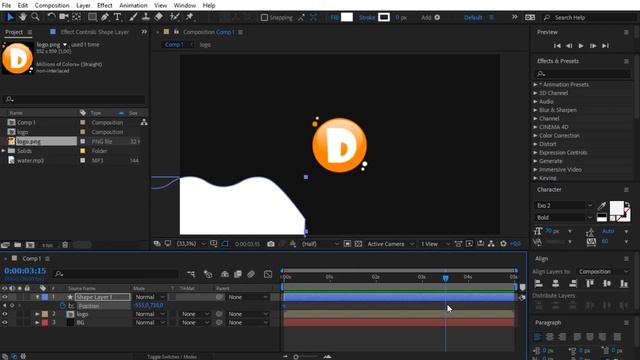640x360 pixels.
Task: Click the eyedropper in Character panel
Action: coord(601,206)
